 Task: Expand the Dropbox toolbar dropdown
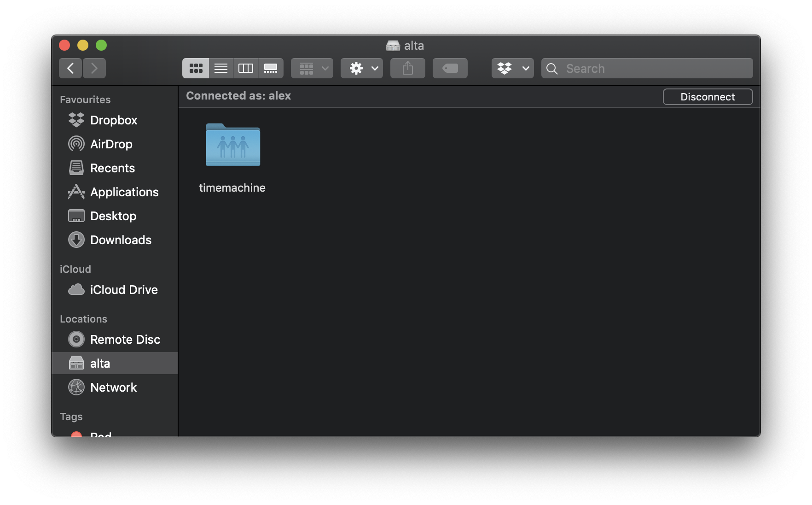point(512,68)
